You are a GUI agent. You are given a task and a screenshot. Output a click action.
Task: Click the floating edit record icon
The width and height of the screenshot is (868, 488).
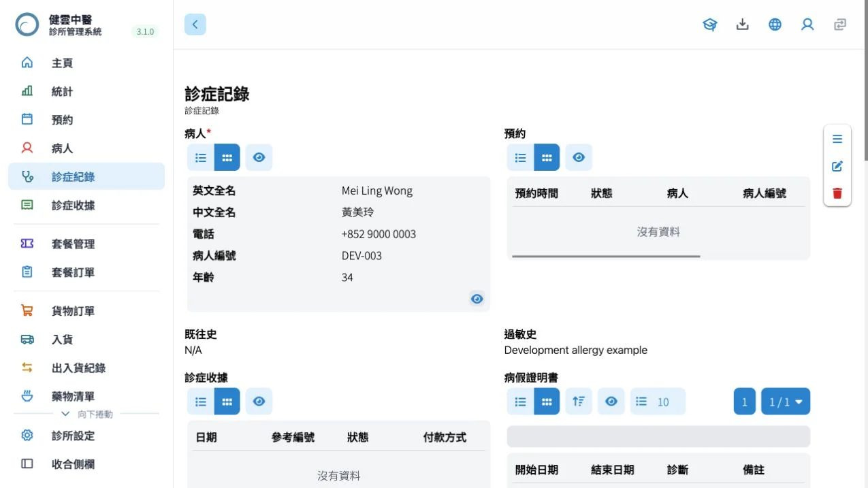pyautogui.click(x=837, y=166)
